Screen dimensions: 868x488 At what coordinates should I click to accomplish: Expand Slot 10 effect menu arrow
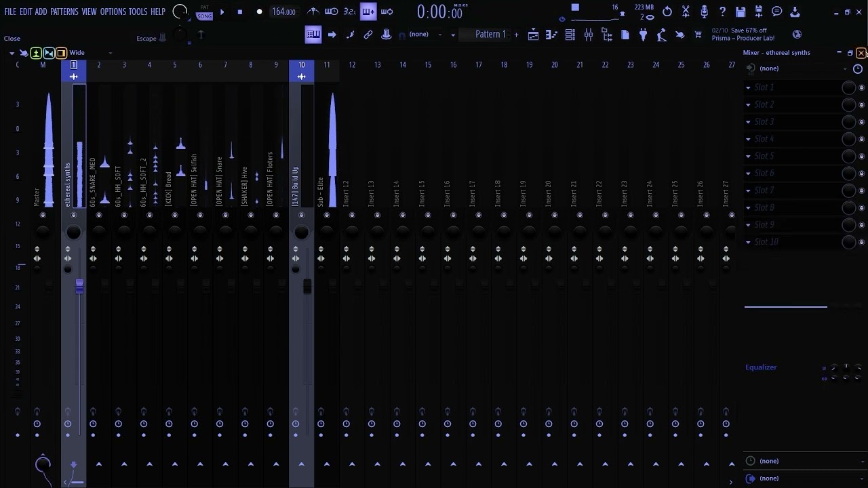click(x=749, y=242)
